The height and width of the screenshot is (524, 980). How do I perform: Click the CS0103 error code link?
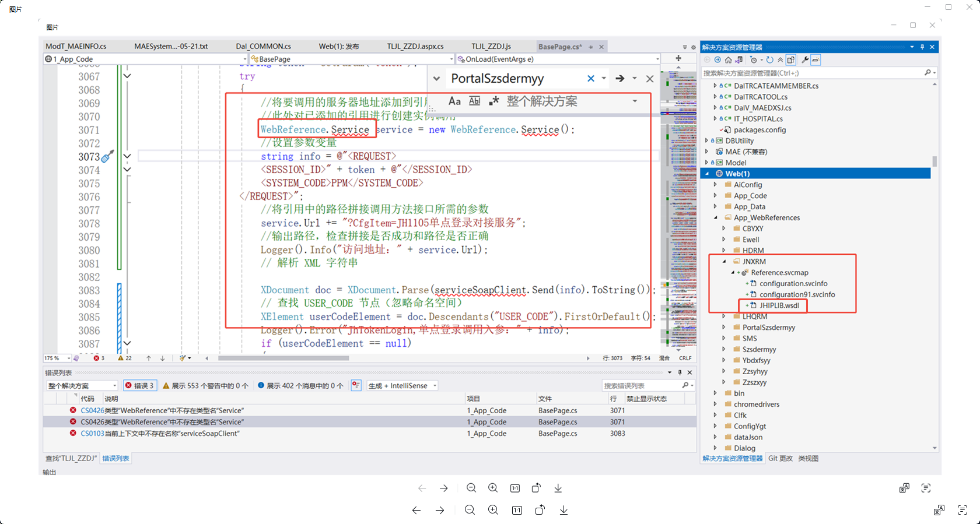[x=92, y=433]
